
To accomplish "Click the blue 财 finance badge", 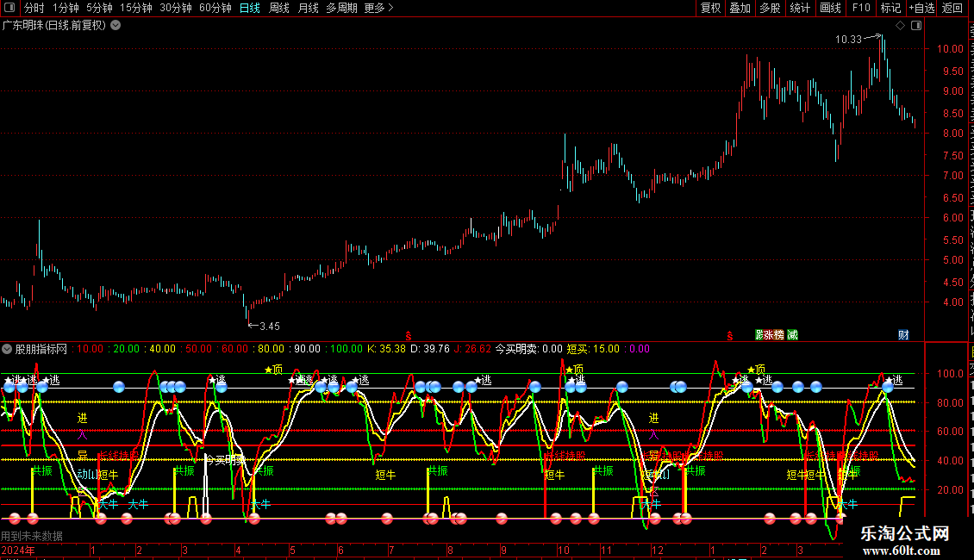I will 904,334.
